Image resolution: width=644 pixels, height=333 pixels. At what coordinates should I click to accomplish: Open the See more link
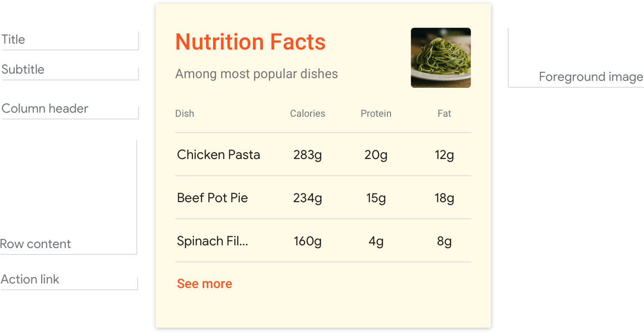pyautogui.click(x=204, y=284)
